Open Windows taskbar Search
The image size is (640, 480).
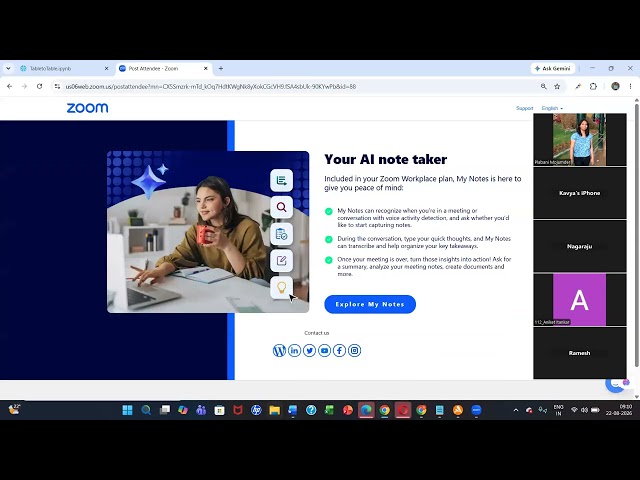[146, 410]
